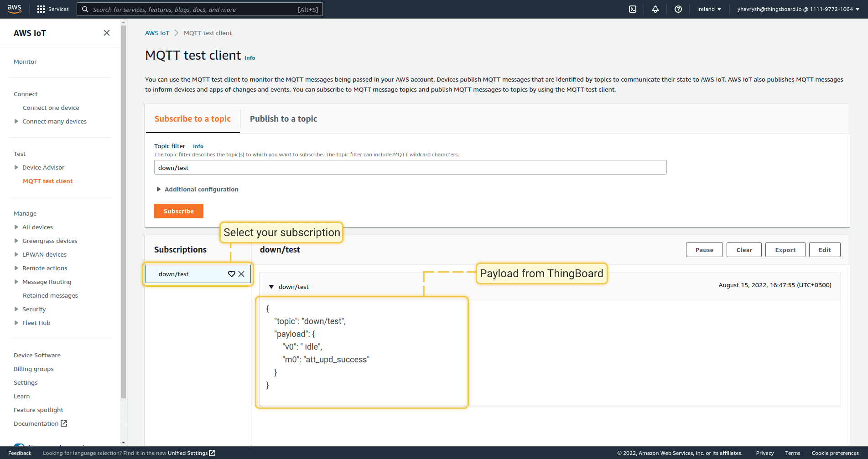Click the Topic filter input field
Screen dimensions: 868x459
click(410, 168)
